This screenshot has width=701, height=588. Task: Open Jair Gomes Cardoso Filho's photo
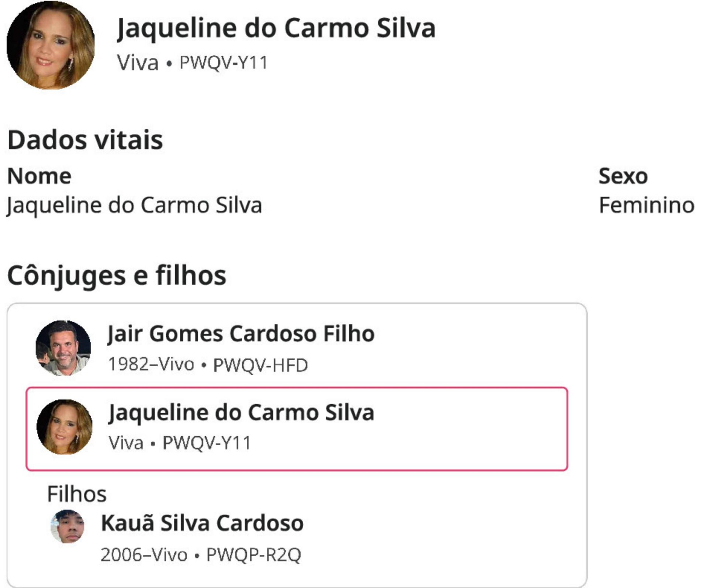tap(63, 348)
